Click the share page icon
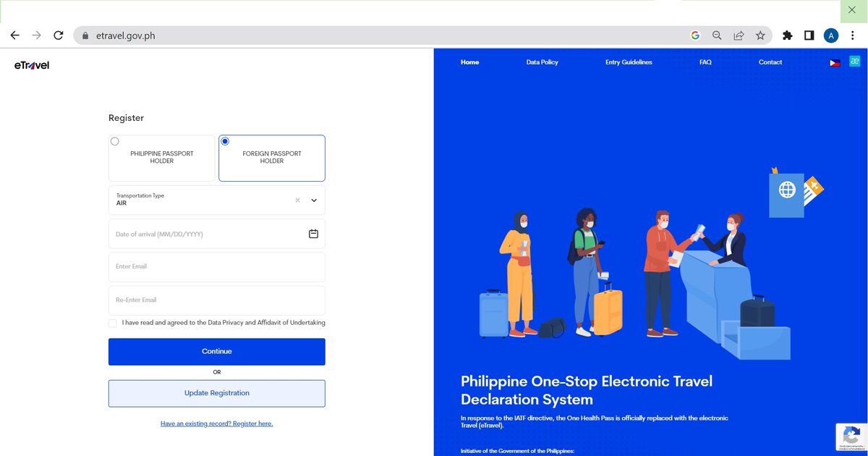Viewport: 868px width, 456px height. [739, 35]
